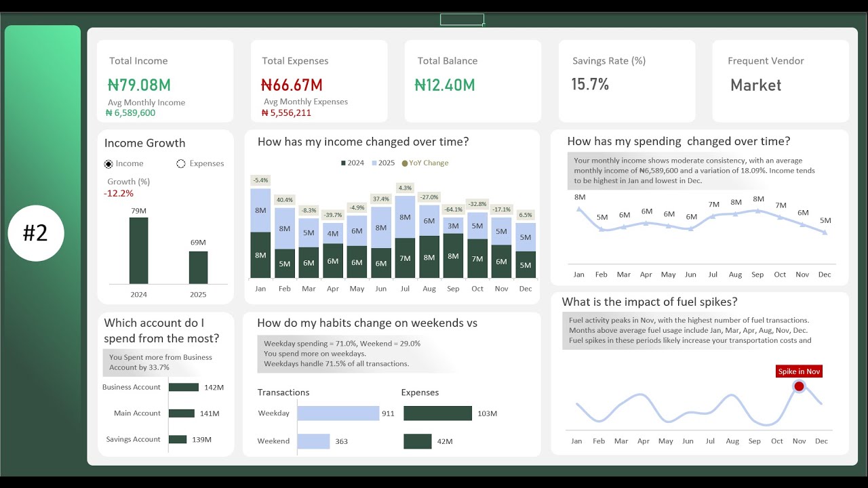This screenshot has width=868, height=488.
Task: Click the Total Balance value ₦12.40M
Action: tap(445, 85)
